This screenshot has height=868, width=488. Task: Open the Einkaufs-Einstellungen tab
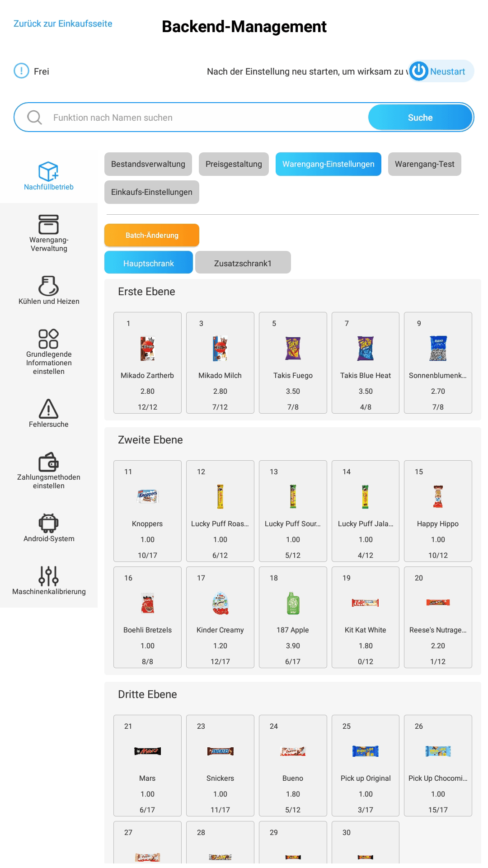coord(152,192)
